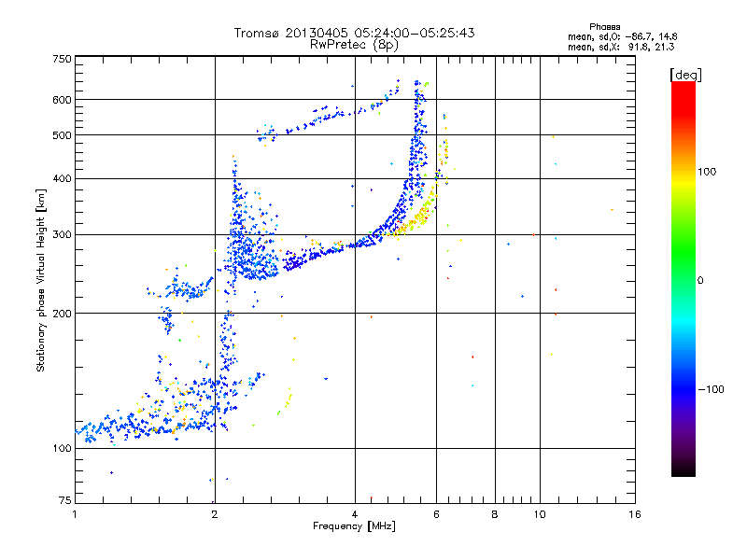Click the y-axis tick label "300"

tap(62, 234)
